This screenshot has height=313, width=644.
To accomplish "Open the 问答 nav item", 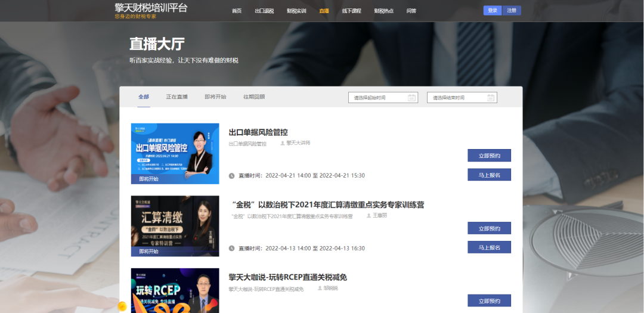I will (x=411, y=11).
